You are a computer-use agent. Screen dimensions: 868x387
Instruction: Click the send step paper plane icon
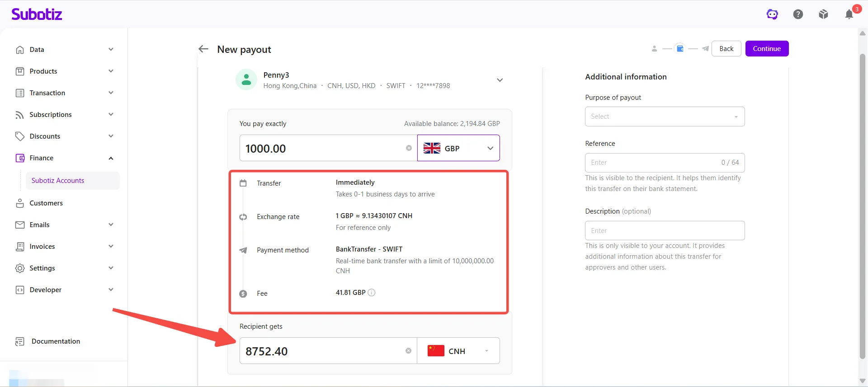point(705,49)
